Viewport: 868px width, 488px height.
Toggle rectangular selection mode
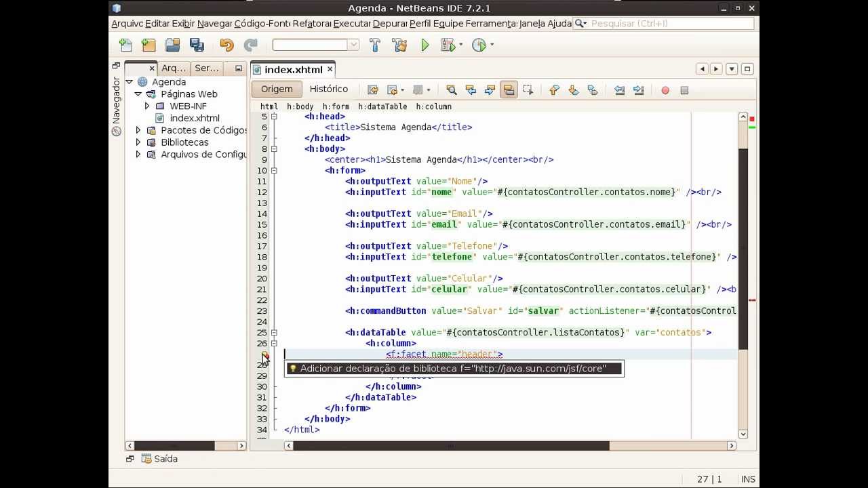coord(528,89)
